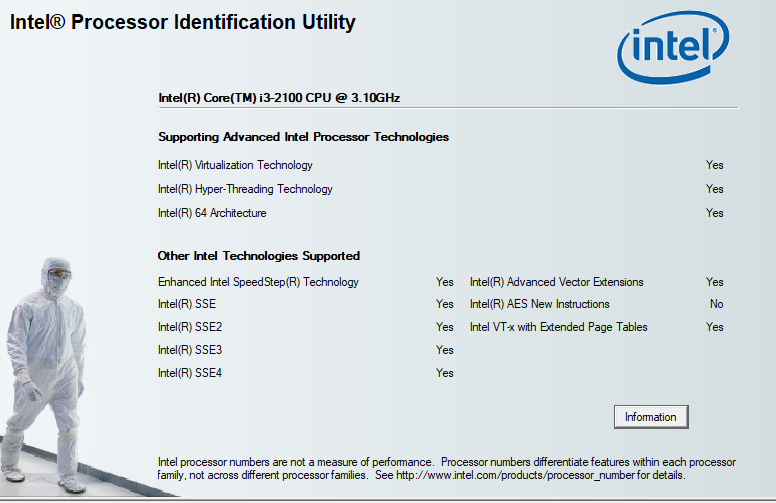Click the 'Yes' value for Hyper-Threading Technology
Viewport: 776px width, 503px height.
(x=715, y=189)
